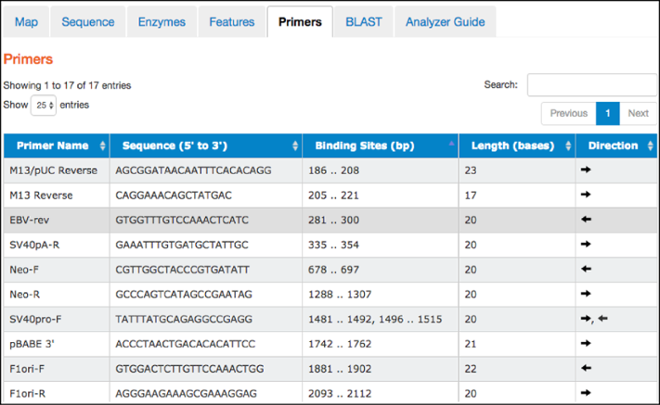Click sort arrows on Sequence column header
This screenshot has width=660, height=405.
point(296,146)
